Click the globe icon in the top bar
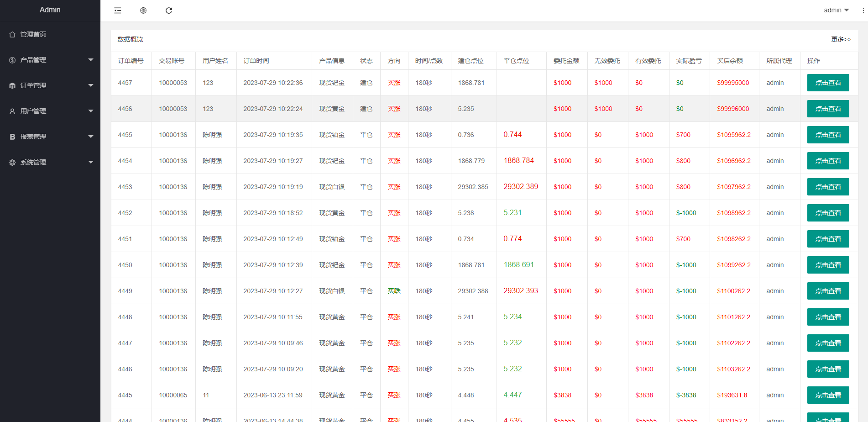This screenshot has width=868, height=422. (x=143, y=11)
